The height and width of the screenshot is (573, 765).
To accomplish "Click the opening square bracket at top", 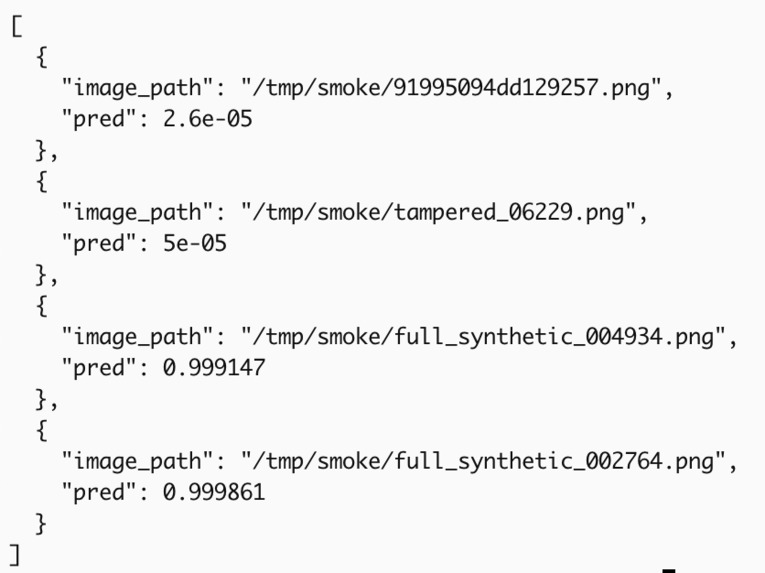I will click(x=17, y=26).
